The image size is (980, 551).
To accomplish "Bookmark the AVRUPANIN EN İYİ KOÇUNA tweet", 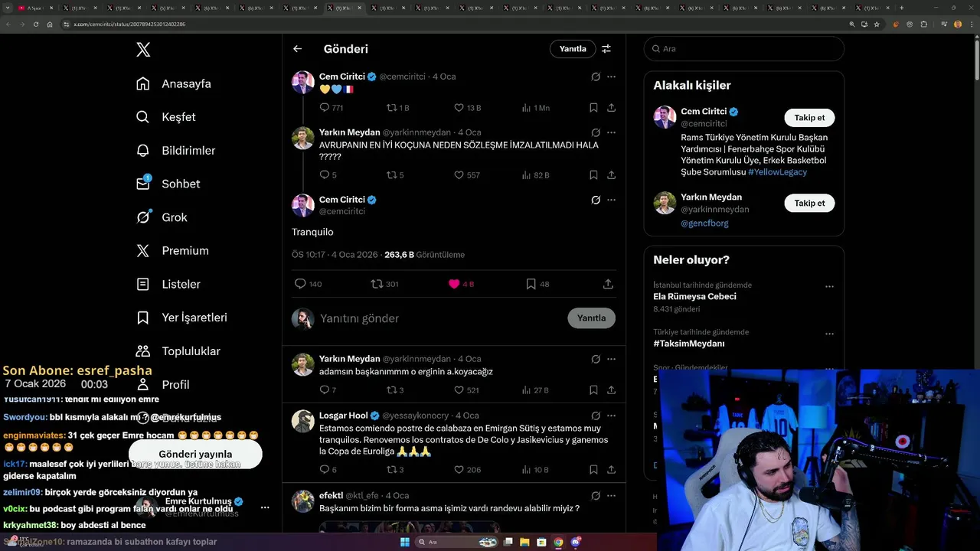I will pos(593,175).
